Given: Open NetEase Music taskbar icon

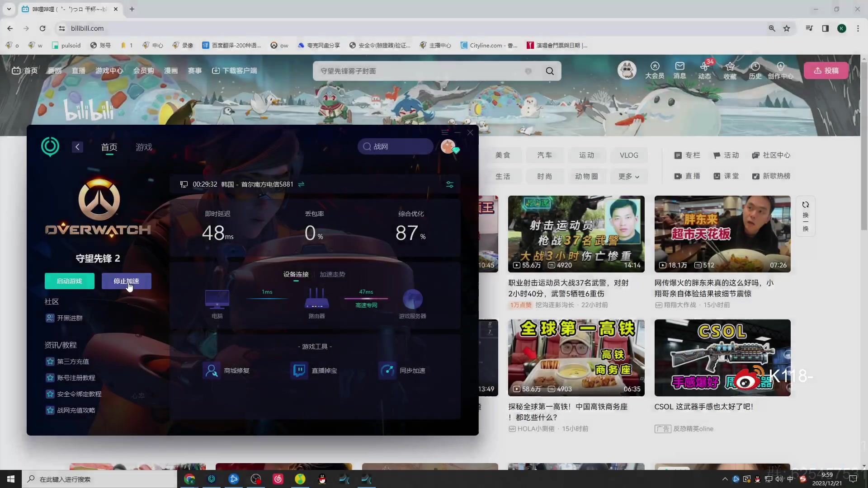Looking at the screenshot, I should (278, 479).
